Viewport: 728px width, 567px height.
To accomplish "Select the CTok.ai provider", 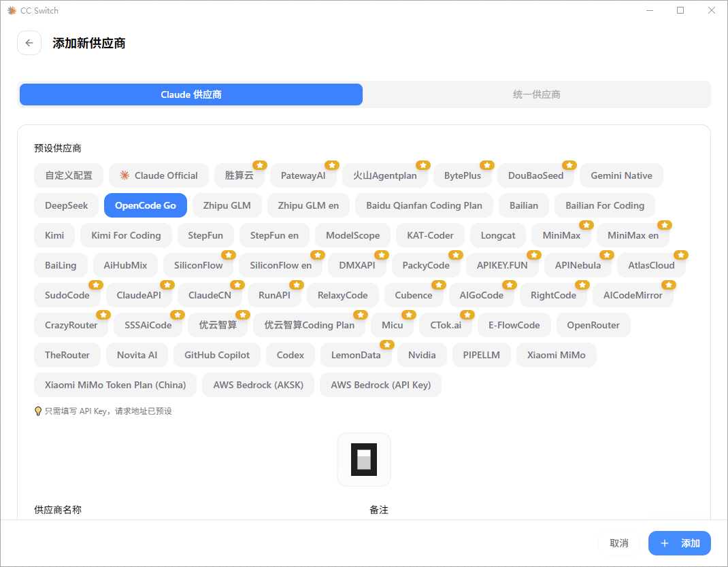I will point(445,325).
